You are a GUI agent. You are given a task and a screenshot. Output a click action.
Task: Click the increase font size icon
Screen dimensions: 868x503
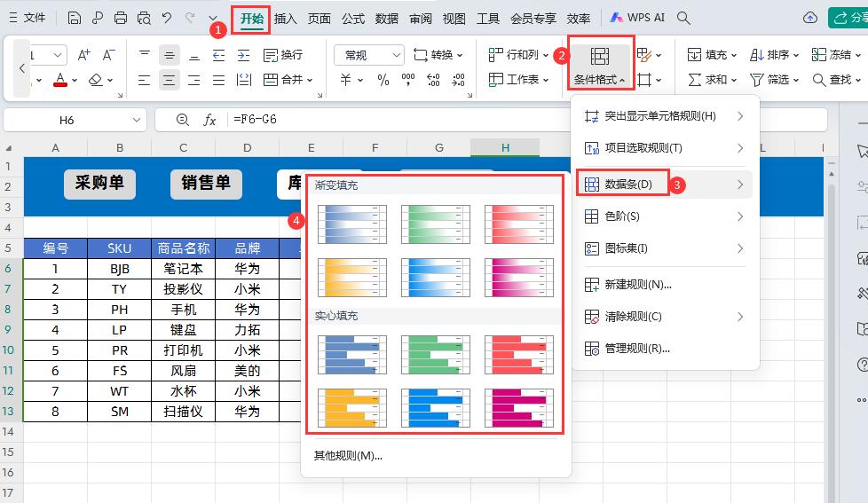84,55
